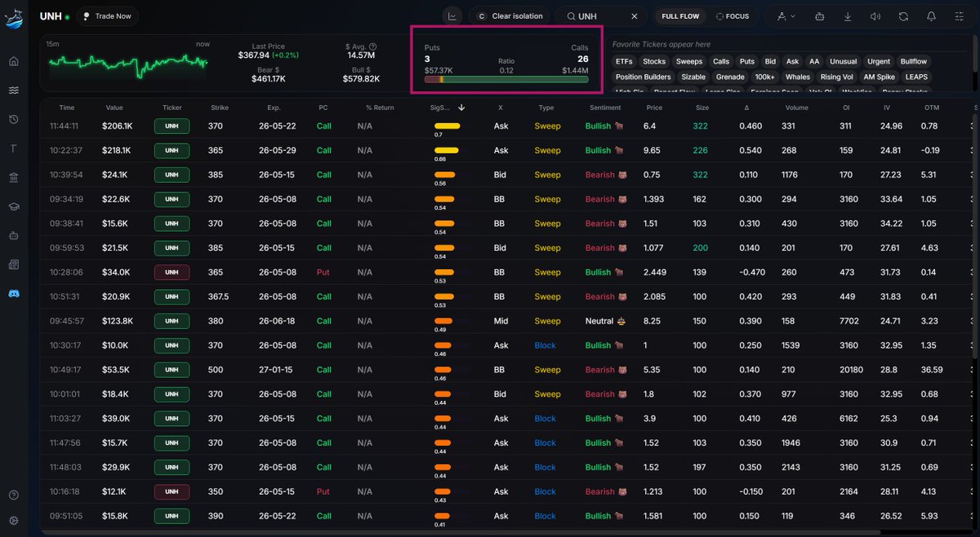Open the waves flow icon in sidebar
This screenshot has width=980, height=537.
pos(13,91)
